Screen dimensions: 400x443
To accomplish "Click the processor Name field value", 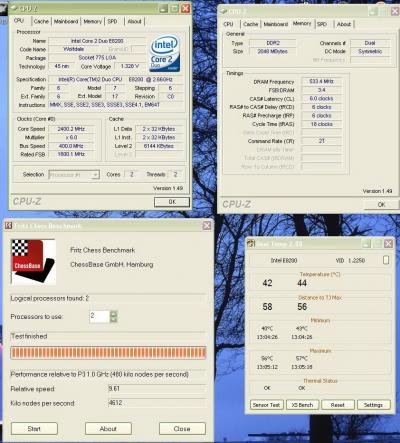I will 97,41.
